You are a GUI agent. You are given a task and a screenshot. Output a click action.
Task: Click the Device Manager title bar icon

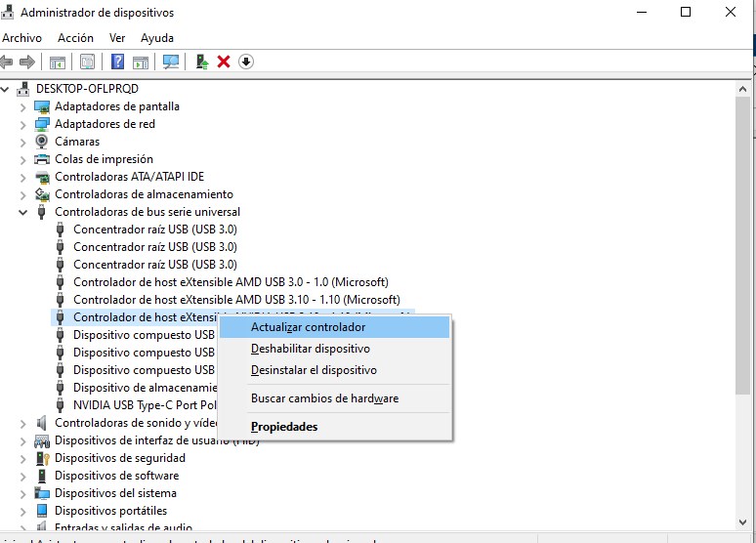7,12
